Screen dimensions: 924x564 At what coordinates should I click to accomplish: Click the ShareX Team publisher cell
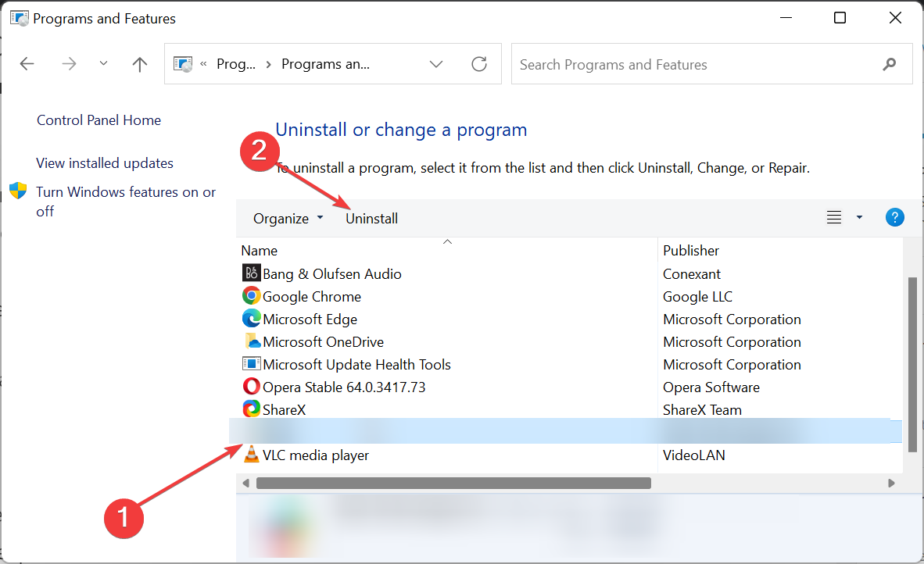703,410
